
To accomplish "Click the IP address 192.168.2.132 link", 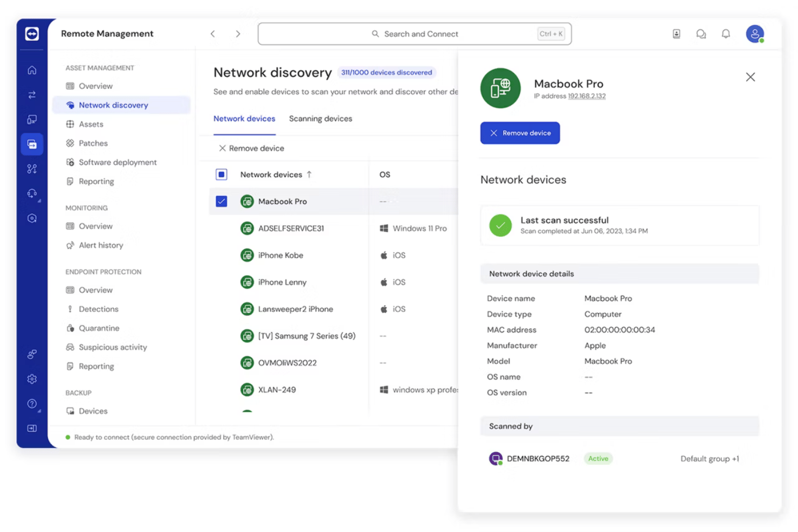I will pyautogui.click(x=587, y=96).
